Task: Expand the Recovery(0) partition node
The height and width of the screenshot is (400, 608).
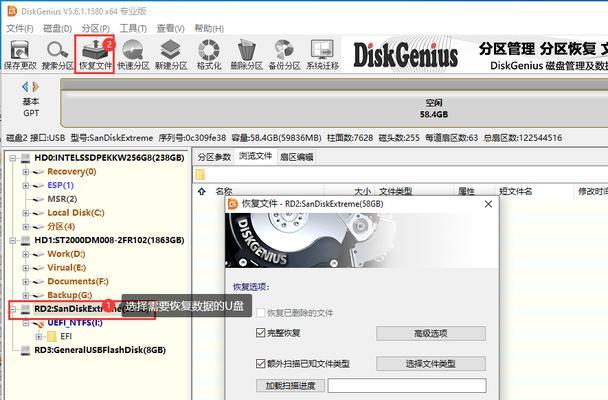Action: point(26,172)
